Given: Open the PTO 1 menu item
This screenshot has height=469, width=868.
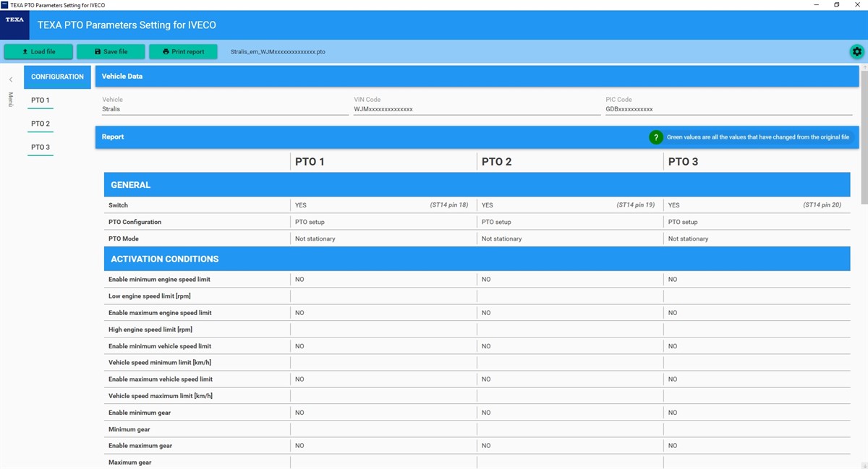Looking at the screenshot, I should [x=41, y=100].
